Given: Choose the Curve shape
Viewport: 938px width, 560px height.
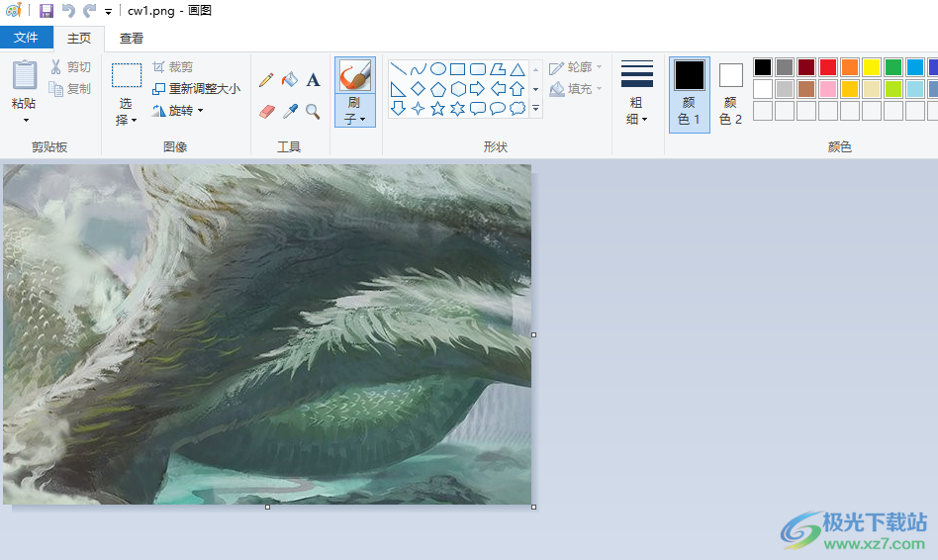Looking at the screenshot, I should coord(419,69).
